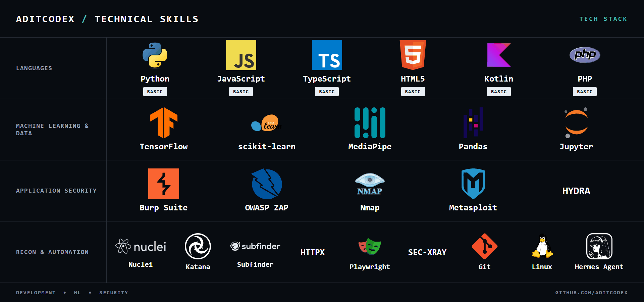Click the Burp Suite name label

164,208
